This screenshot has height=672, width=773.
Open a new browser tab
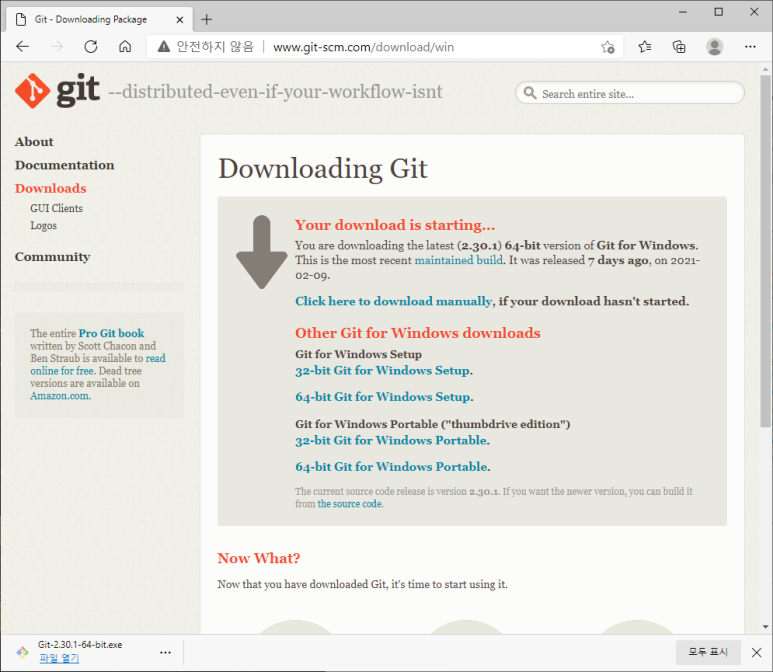pyautogui.click(x=207, y=20)
